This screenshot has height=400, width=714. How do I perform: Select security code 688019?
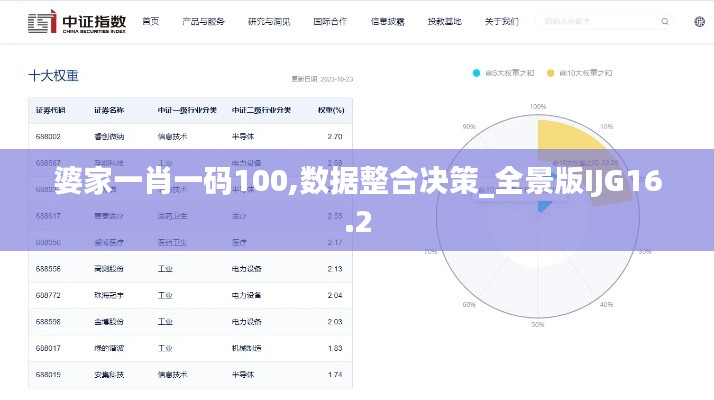[48, 374]
